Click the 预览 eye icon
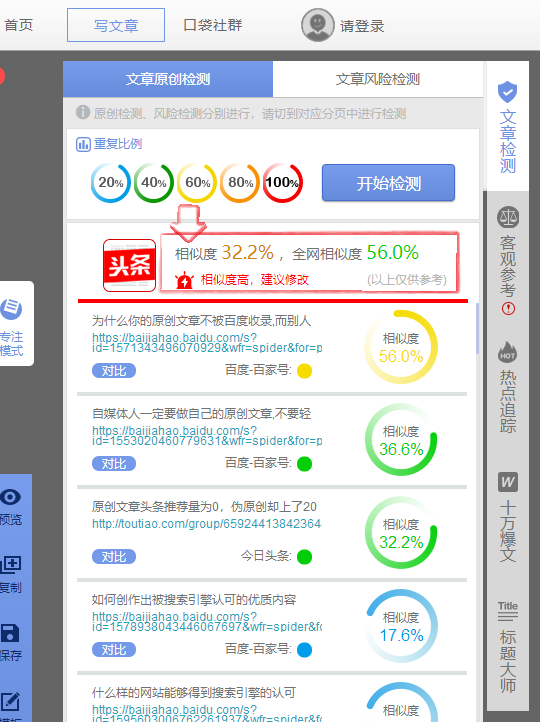This screenshot has height=722, width=540. coord(11,497)
